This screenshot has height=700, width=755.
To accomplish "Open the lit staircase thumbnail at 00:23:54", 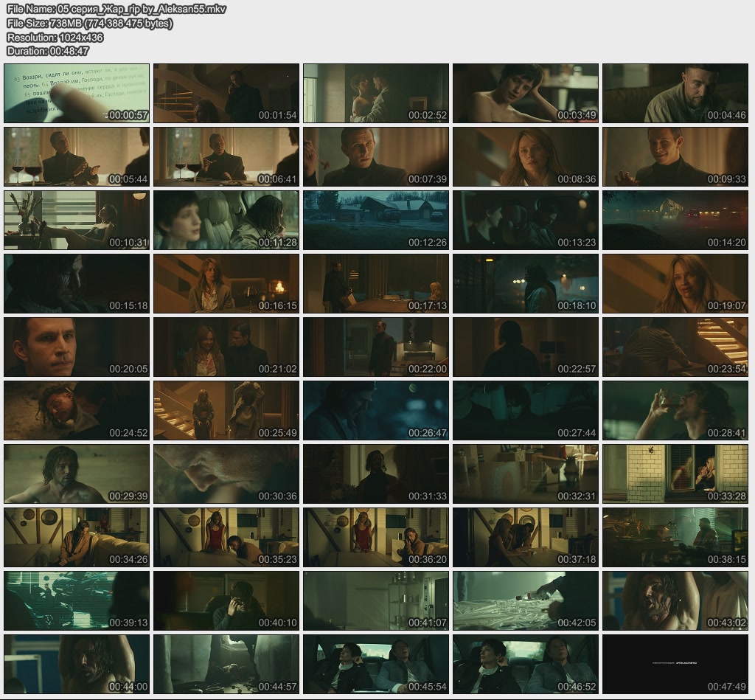I will click(675, 347).
